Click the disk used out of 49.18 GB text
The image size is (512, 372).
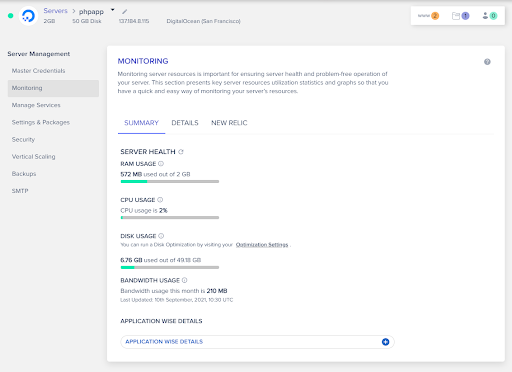161,260
